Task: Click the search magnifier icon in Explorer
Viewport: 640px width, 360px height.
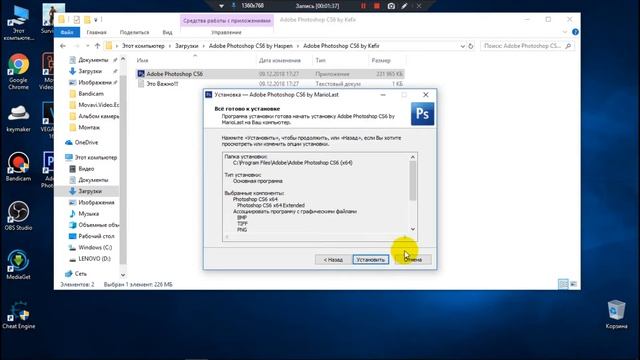Action: pos(568,46)
